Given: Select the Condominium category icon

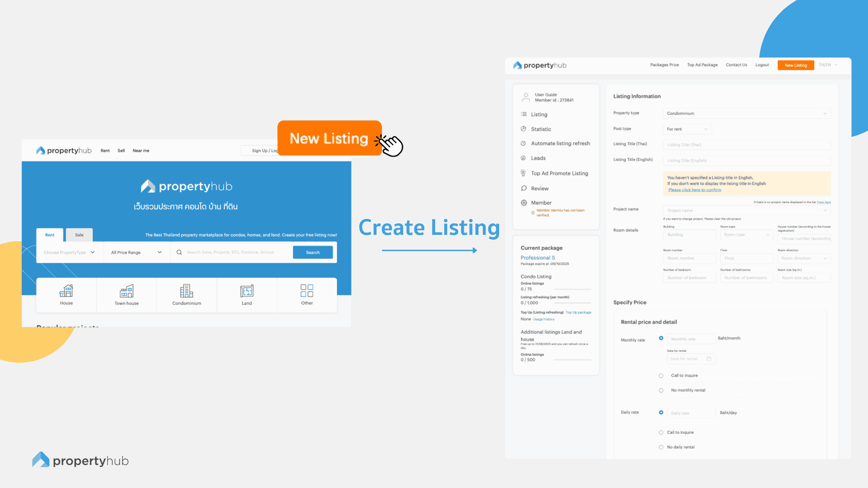Looking at the screenshot, I should tap(187, 291).
